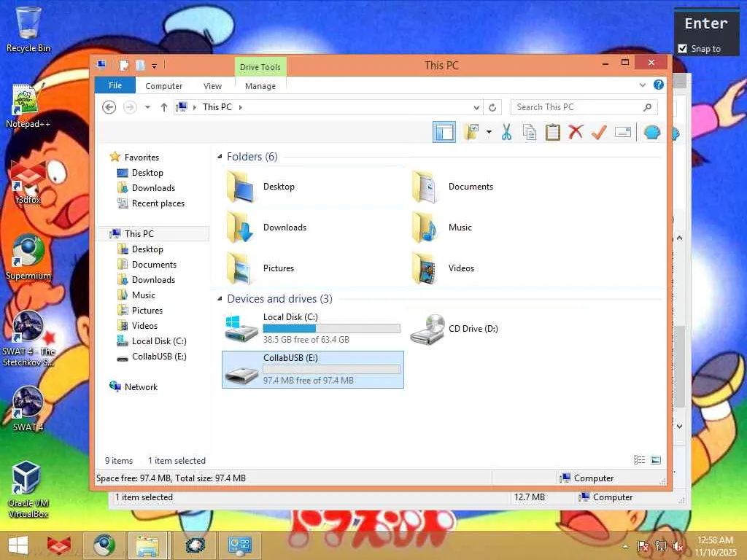This screenshot has height=560, width=747.
Task: Open address bar history dropdown
Action: pos(476,108)
